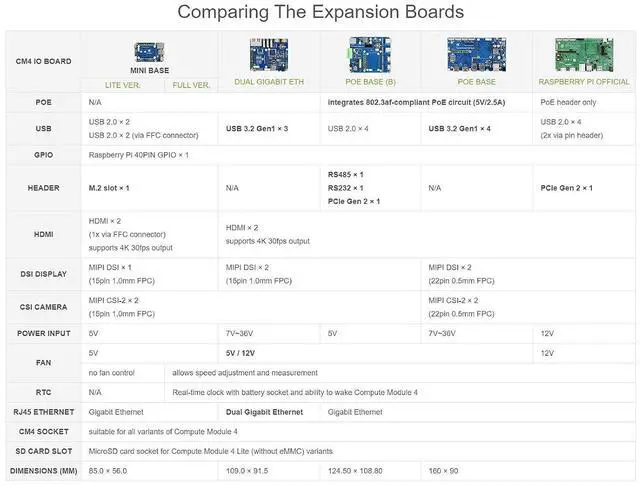Screen dimensions: 640x485
Task: Click the 'CSI CAMERA' row header
Action: 43,307
